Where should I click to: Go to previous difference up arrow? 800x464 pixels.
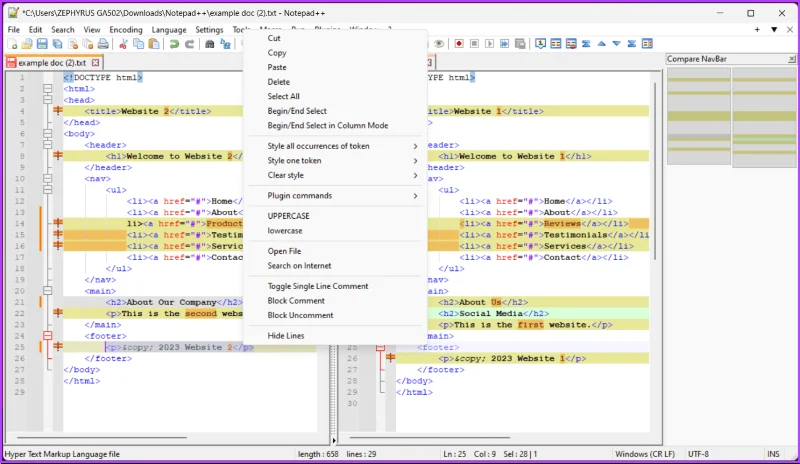click(602, 44)
